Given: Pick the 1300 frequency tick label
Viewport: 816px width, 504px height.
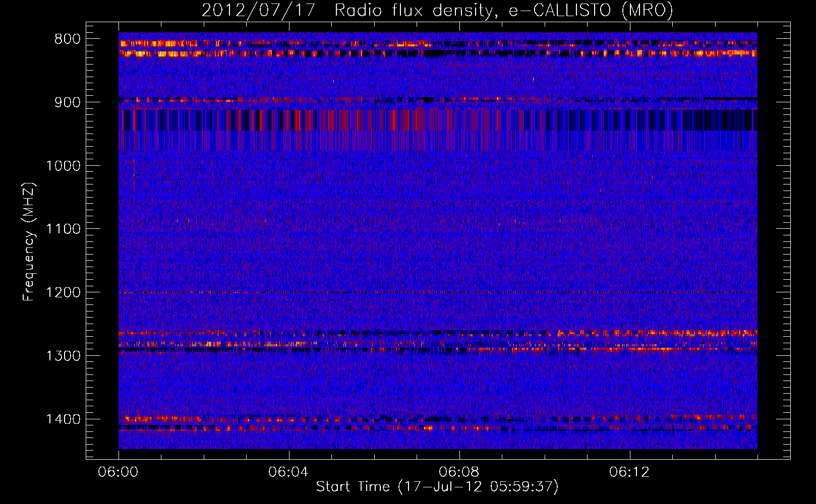Looking at the screenshot, I should click(64, 356).
